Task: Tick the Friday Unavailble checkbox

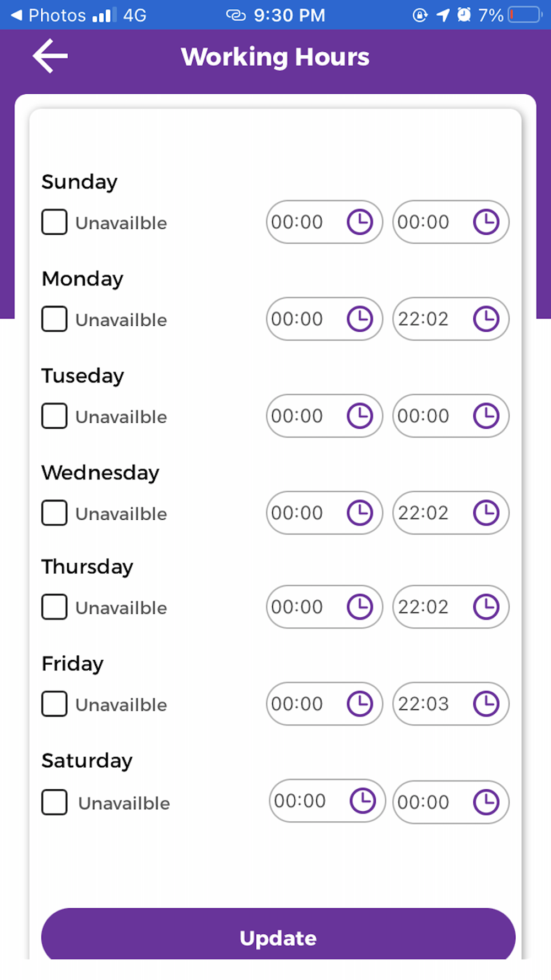Action: click(55, 704)
